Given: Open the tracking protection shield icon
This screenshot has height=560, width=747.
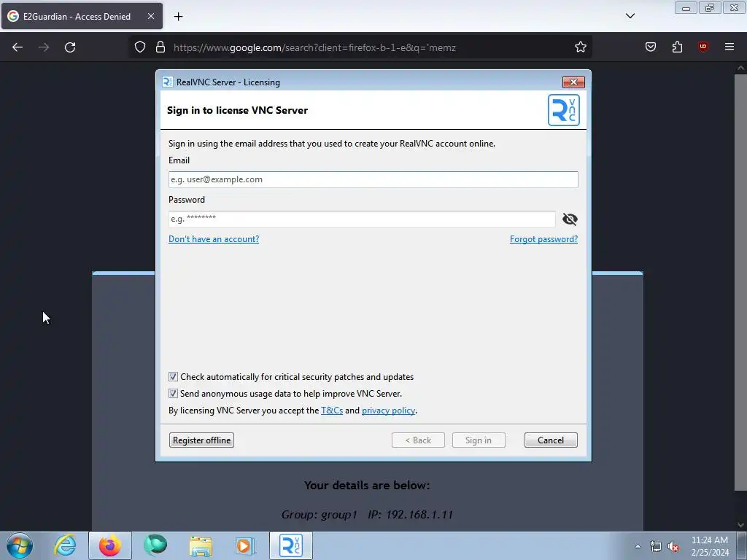Looking at the screenshot, I should tap(140, 47).
